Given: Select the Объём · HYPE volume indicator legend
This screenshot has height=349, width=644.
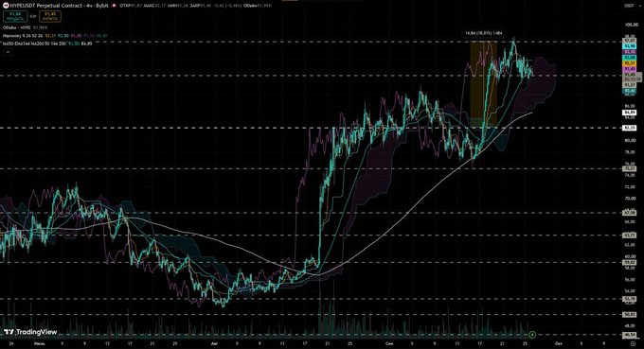Looking at the screenshot, I should click(x=25, y=27).
